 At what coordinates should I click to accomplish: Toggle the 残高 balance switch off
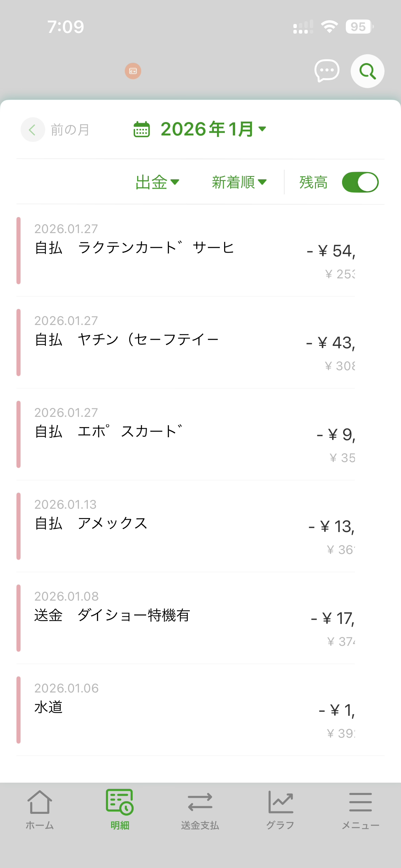pyautogui.click(x=360, y=182)
